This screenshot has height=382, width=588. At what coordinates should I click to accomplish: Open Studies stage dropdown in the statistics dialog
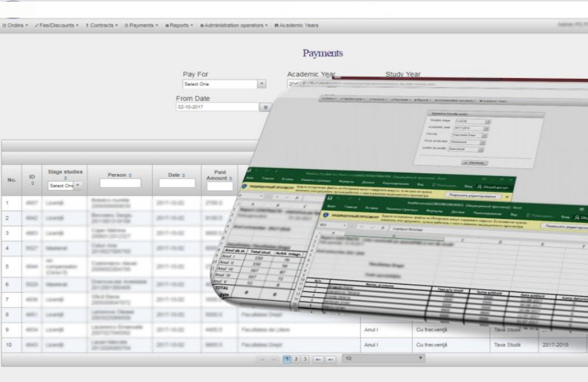473,121
